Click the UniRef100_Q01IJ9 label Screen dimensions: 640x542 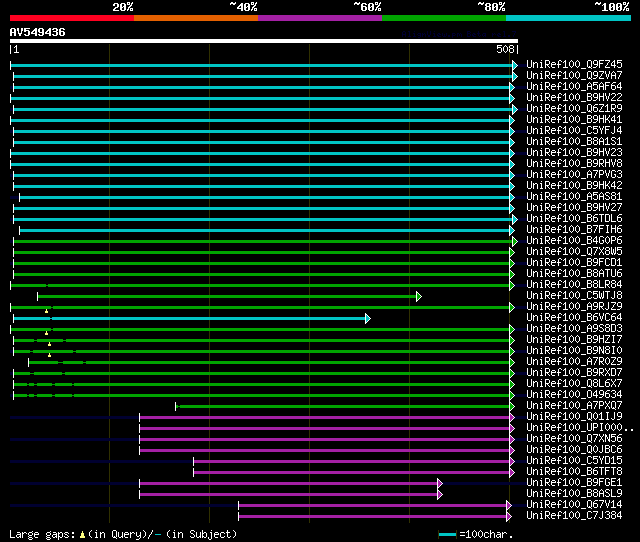[x=574, y=417]
